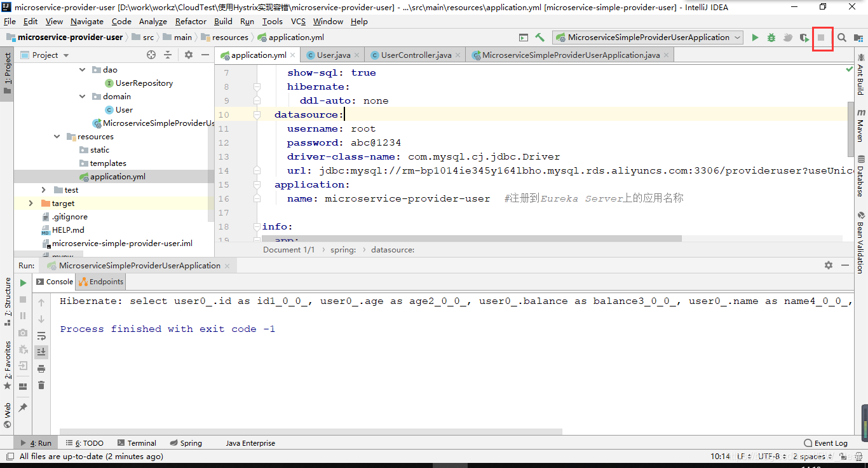Collapse the domain folder

pos(83,97)
